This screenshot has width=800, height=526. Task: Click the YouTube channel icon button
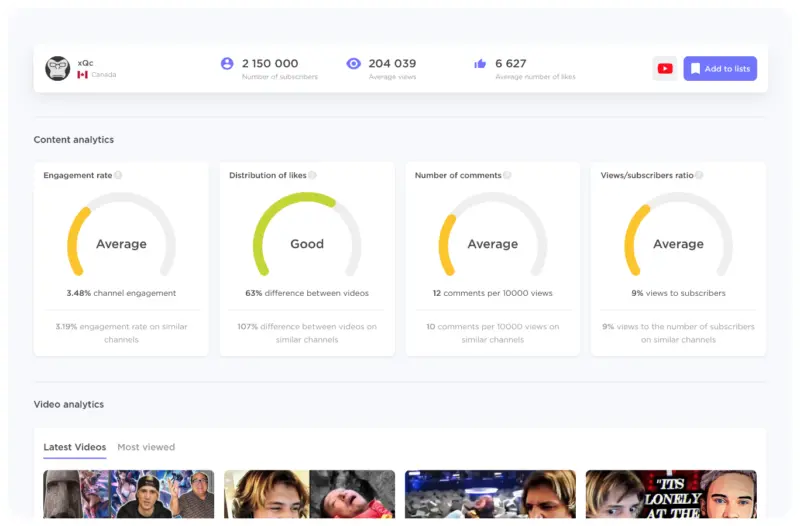click(664, 69)
